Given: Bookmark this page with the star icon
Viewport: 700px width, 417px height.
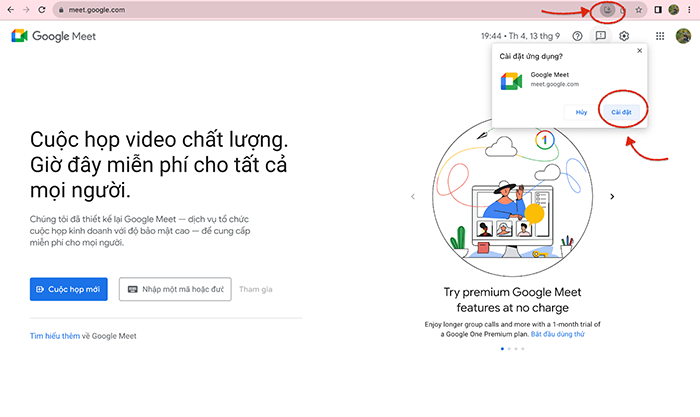Looking at the screenshot, I should (639, 10).
